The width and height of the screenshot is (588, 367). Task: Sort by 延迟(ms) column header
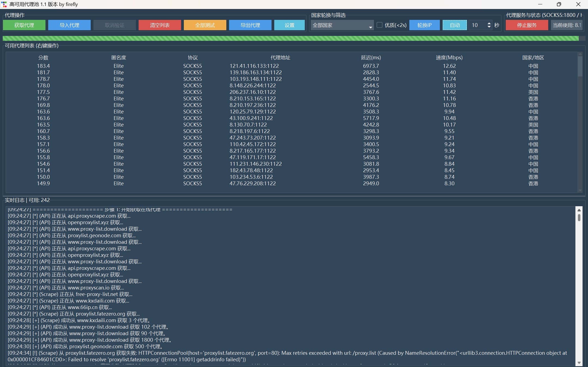coord(371,58)
